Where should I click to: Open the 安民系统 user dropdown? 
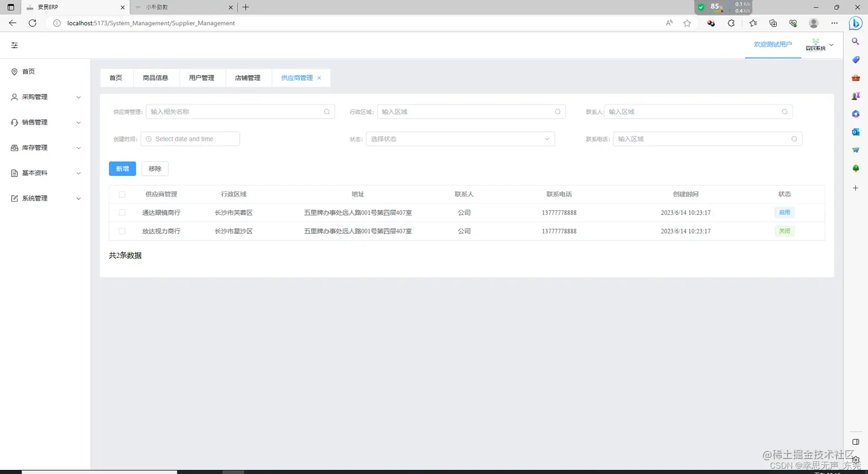point(820,45)
